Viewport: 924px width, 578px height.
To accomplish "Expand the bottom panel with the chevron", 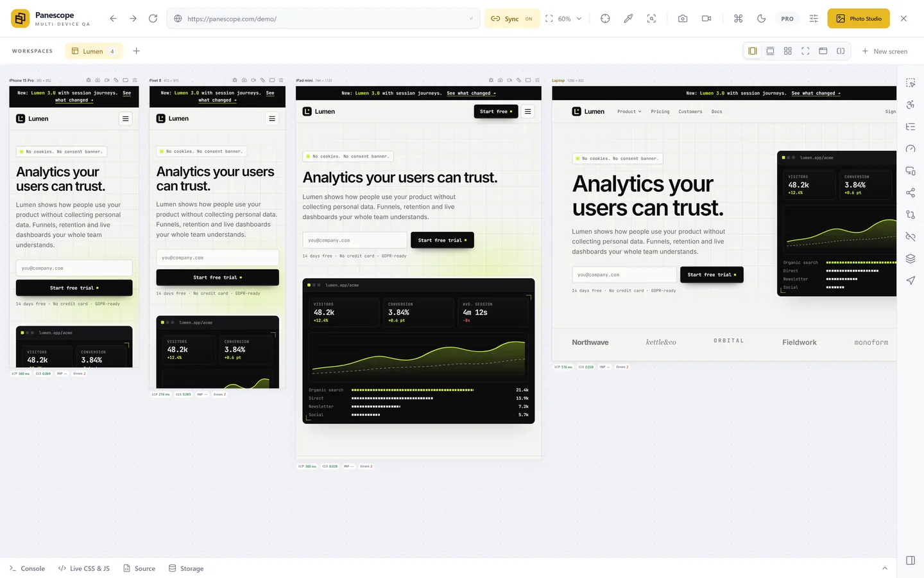I will tap(885, 568).
